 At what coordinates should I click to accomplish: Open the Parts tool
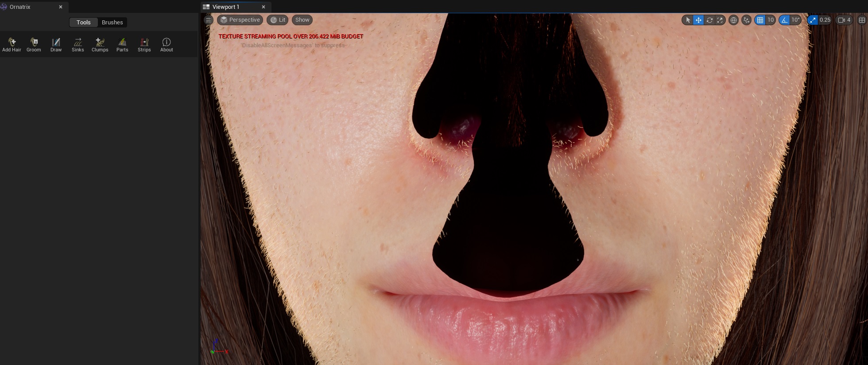(122, 45)
